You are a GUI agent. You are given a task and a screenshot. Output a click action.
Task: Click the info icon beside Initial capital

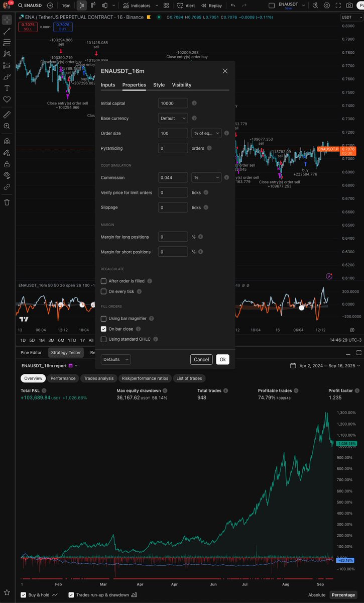tap(194, 103)
